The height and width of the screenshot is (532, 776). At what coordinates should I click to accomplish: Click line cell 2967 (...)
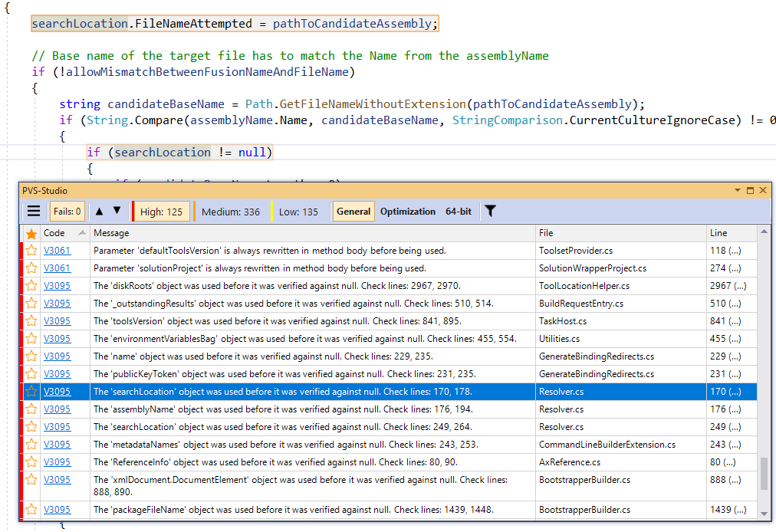[x=732, y=286]
